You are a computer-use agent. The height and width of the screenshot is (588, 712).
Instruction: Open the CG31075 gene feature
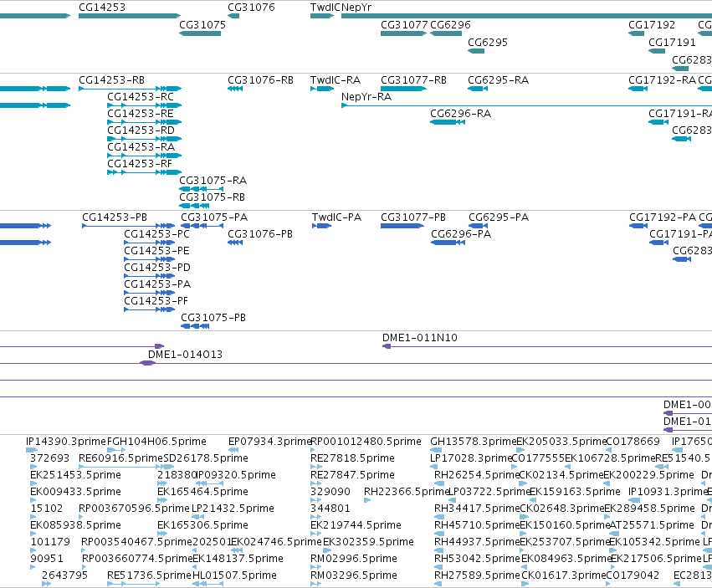(200, 33)
